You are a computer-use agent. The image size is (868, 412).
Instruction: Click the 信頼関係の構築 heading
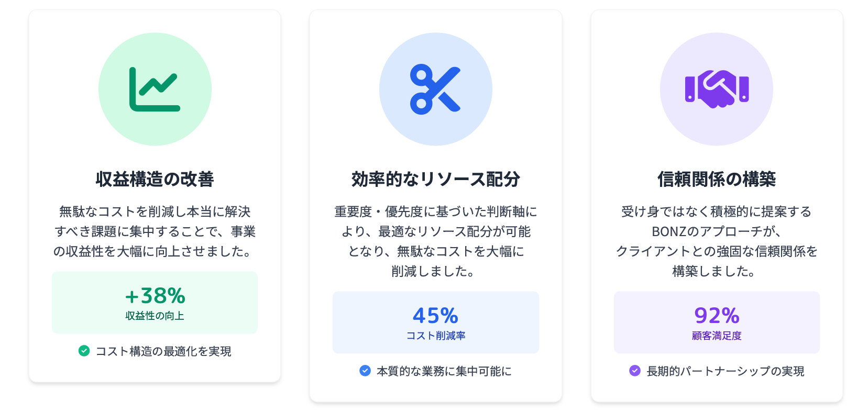[716, 179]
